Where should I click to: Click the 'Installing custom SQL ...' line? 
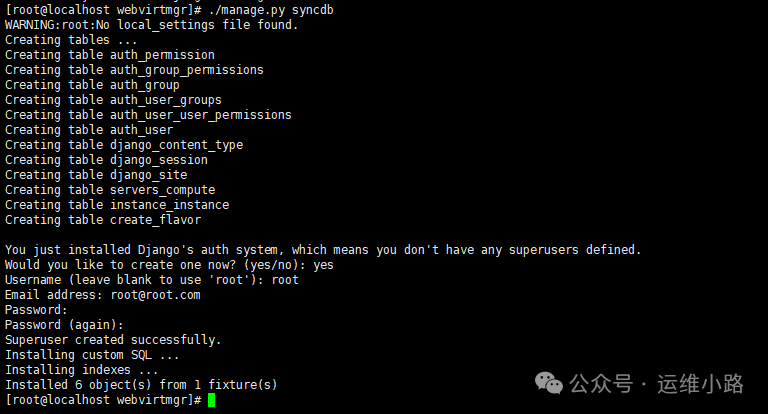tap(92, 355)
